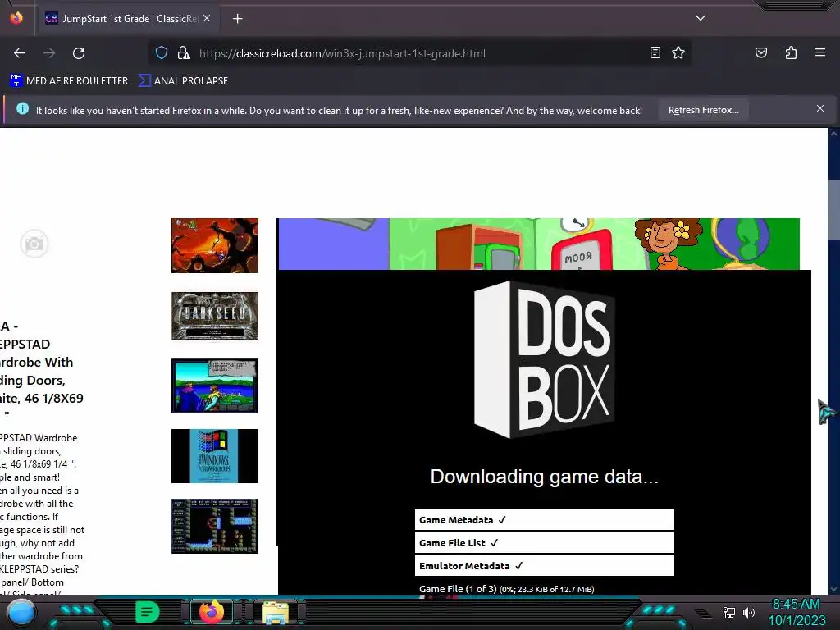Close the JumpStart 1st Grade tab
The height and width of the screenshot is (630, 840).
tap(207, 19)
